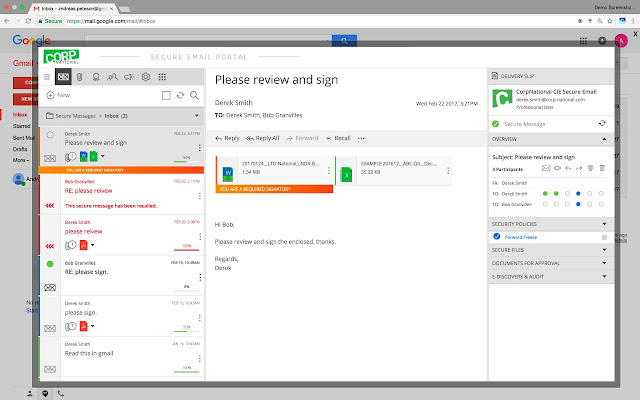Expand the Security Policies section
The width and height of the screenshot is (640, 400).
pos(604,224)
